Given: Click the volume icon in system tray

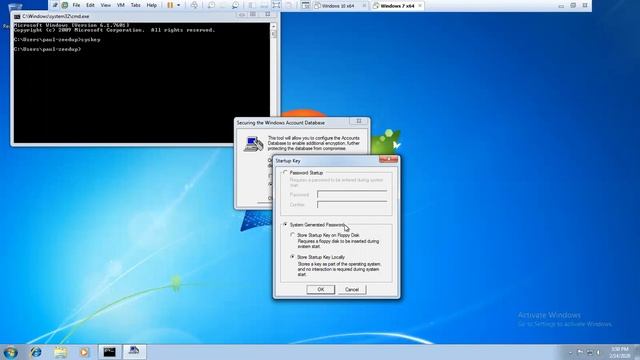Looking at the screenshot, I should (x=599, y=352).
